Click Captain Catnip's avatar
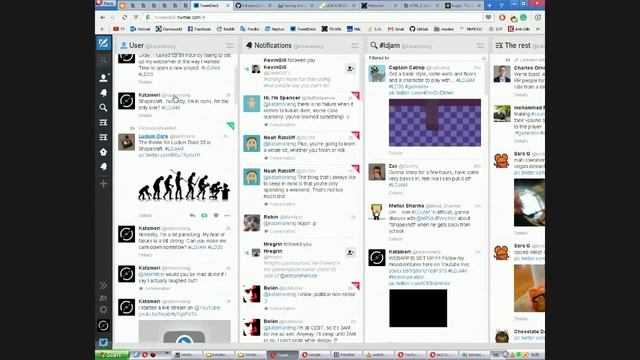Screen dimensions: 640x360 click(x=377, y=73)
